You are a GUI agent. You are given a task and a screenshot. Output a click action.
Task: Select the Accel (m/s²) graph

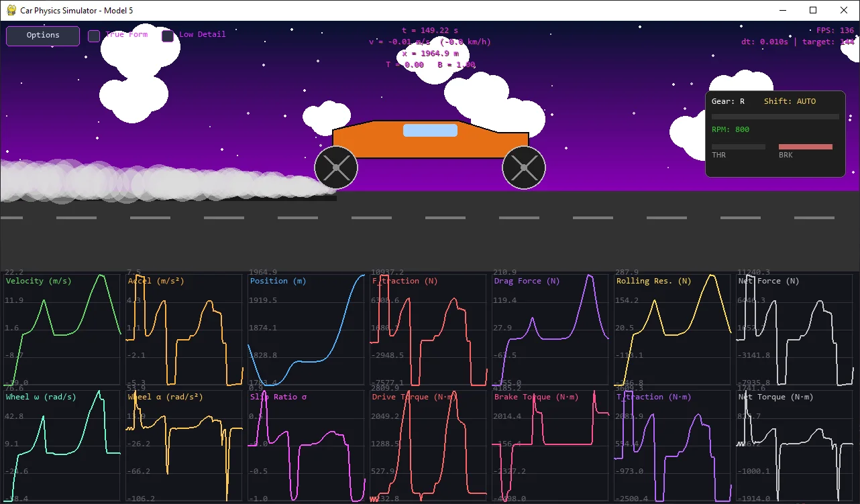(184, 330)
